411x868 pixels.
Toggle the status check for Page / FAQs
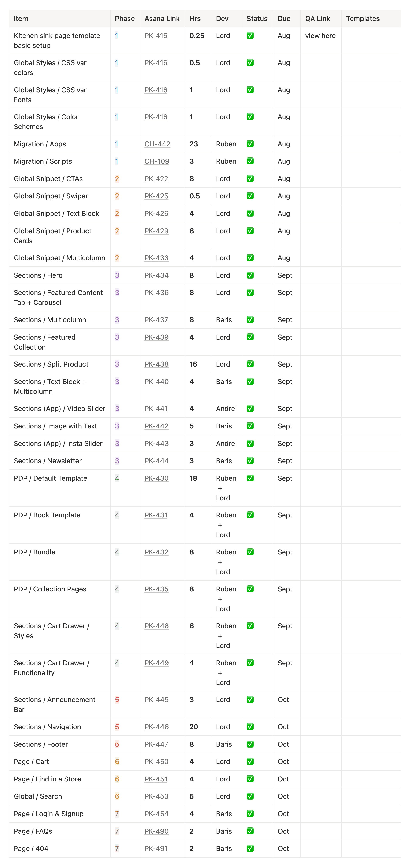[x=250, y=831]
